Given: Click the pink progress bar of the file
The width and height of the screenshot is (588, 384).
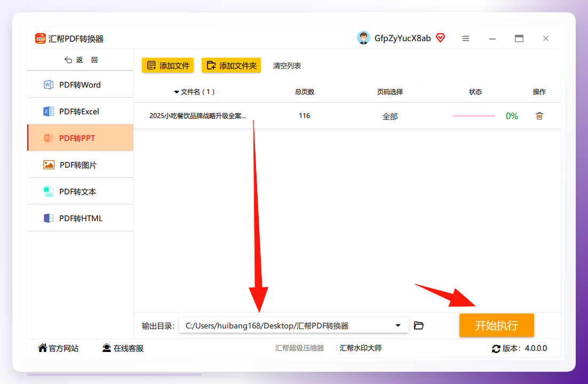Looking at the screenshot, I should pyautogui.click(x=474, y=116).
